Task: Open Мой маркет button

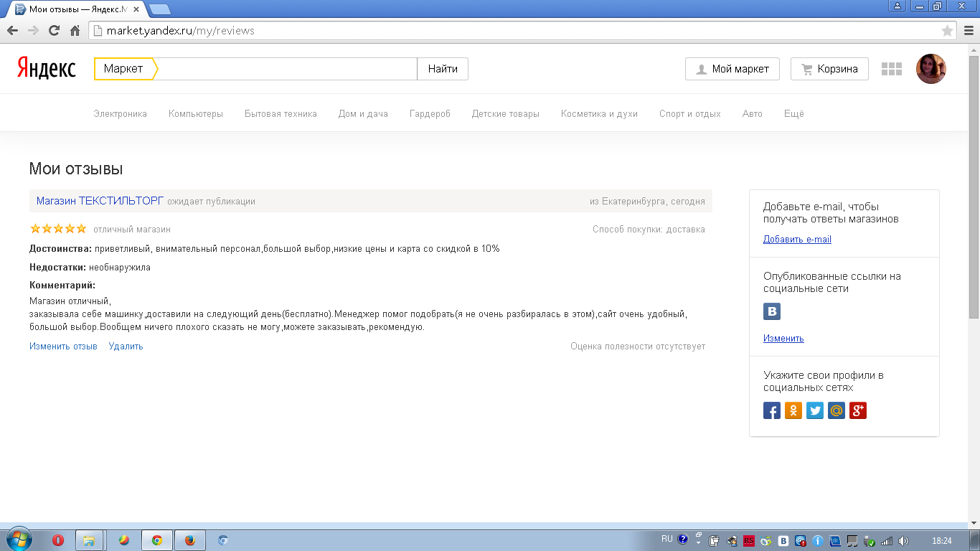Action: coord(732,69)
